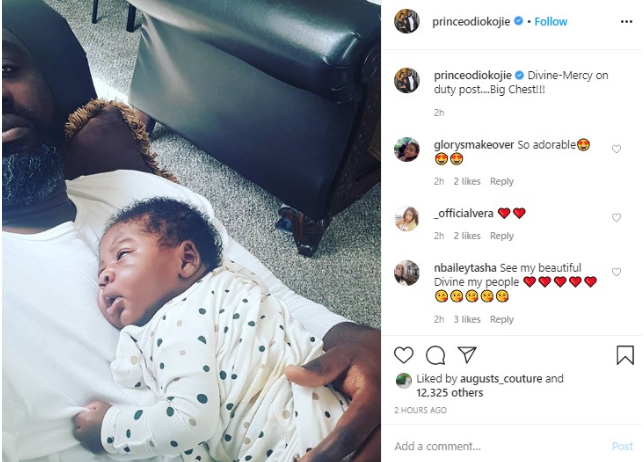
Task: Open the baby photo in the post
Action: click(191, 231)
